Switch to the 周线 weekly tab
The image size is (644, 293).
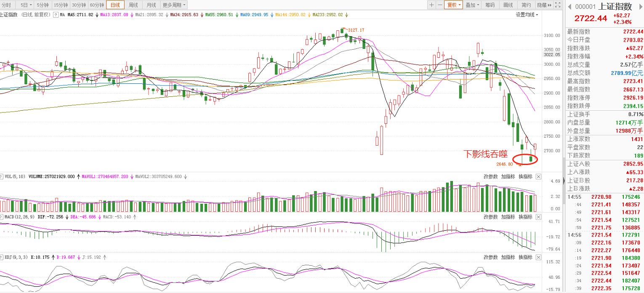pos(133,5)
